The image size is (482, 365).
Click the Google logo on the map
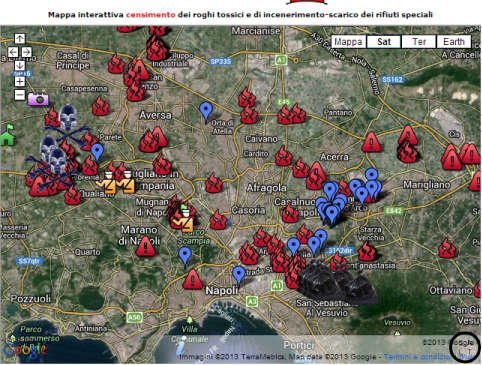[x=24, y=350]
